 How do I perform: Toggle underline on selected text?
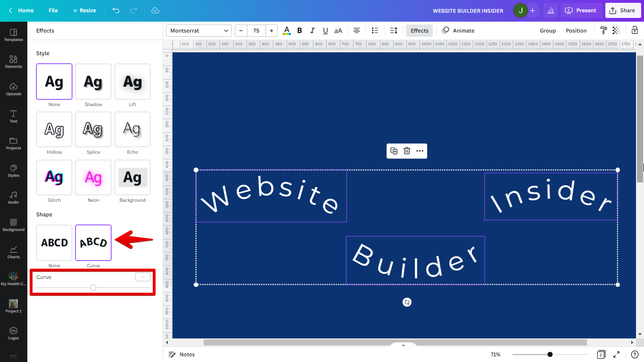[x=325, y=31]
